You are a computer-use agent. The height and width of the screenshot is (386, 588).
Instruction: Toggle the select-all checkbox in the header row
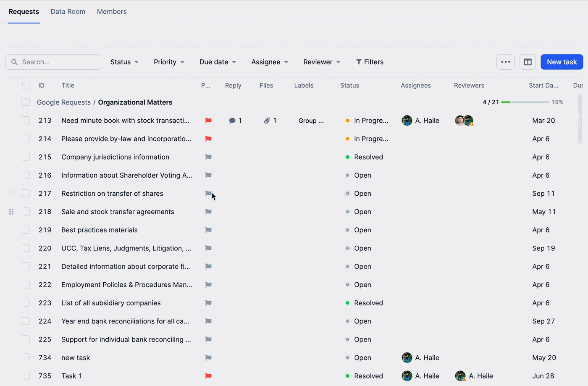click(25, 85)
